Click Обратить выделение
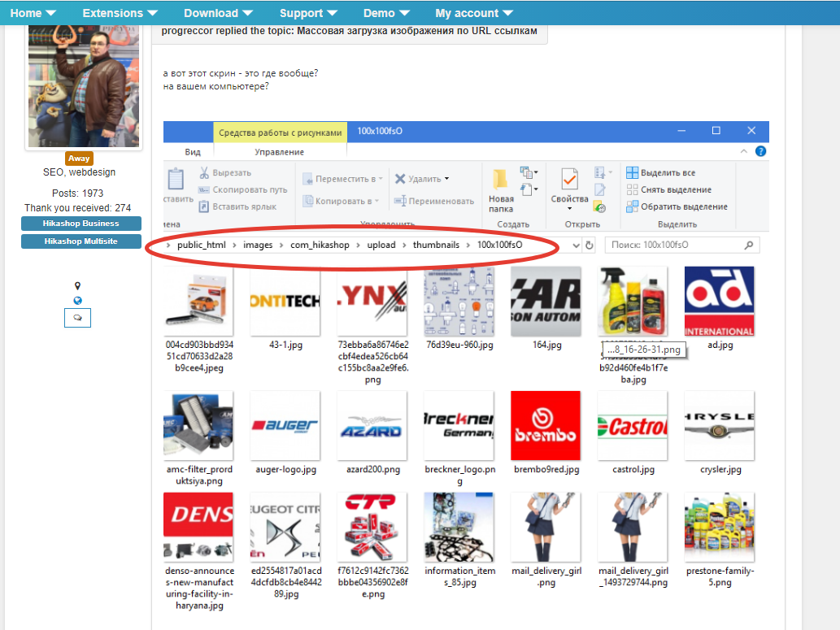The image size is (840, 630). (x=677, y=206)
